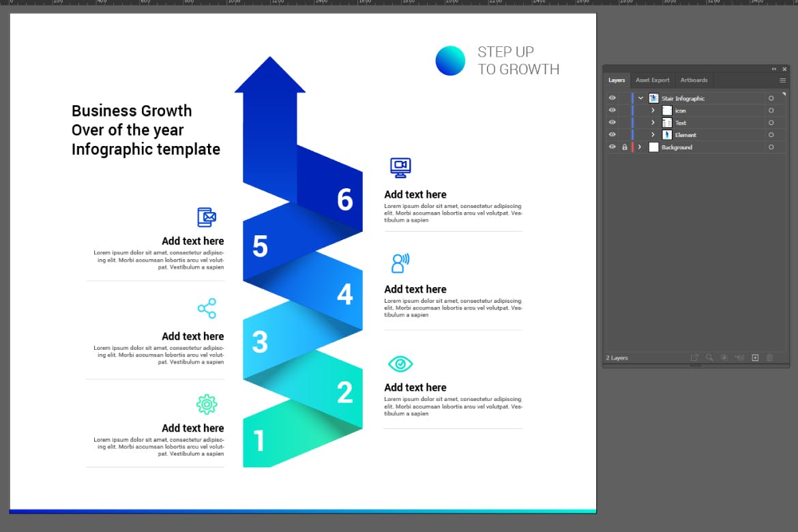Expand the Element sublayer
The image size is (798, 532).
(653, 134)
